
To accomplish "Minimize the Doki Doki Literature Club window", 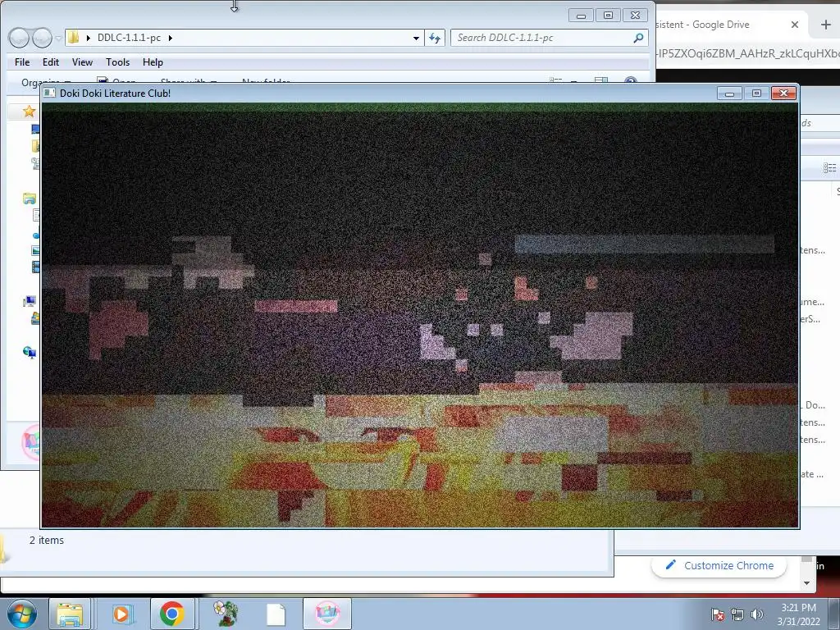I will tap(729, 94).
